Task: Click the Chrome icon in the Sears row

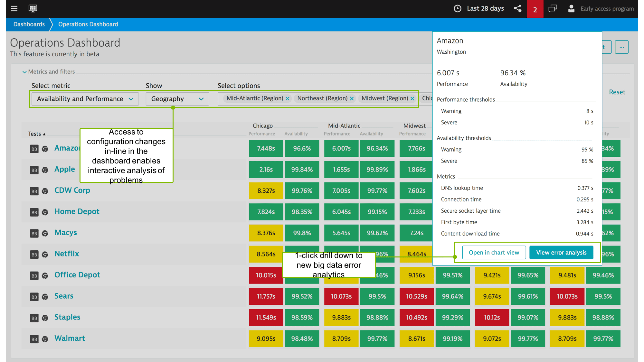Action: click(x=45, y=297)
